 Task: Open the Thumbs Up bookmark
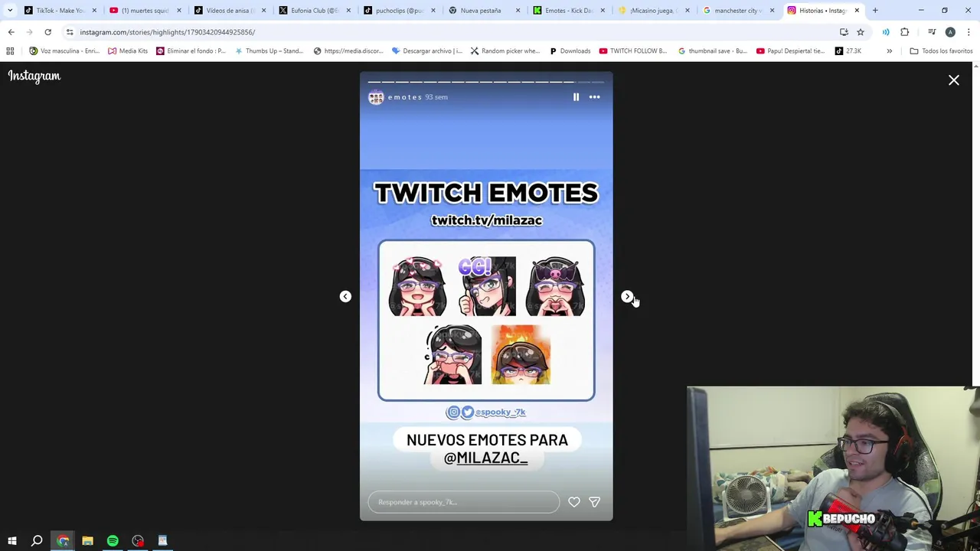coord(269,51)
